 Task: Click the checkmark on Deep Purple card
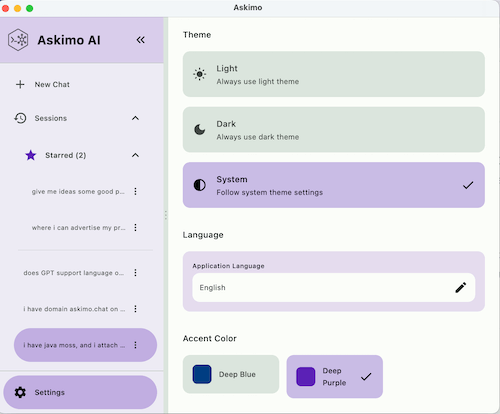tap(366, 377)
